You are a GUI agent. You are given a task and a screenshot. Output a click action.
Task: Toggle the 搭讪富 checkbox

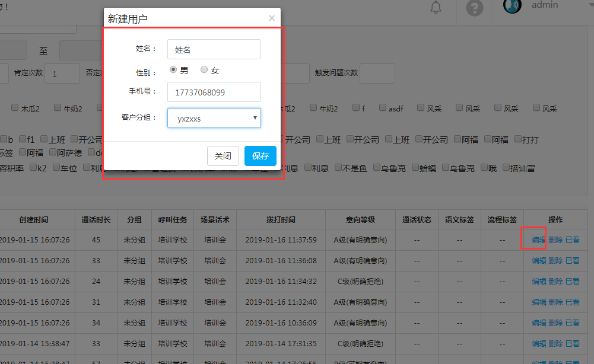tap(506, 168)
